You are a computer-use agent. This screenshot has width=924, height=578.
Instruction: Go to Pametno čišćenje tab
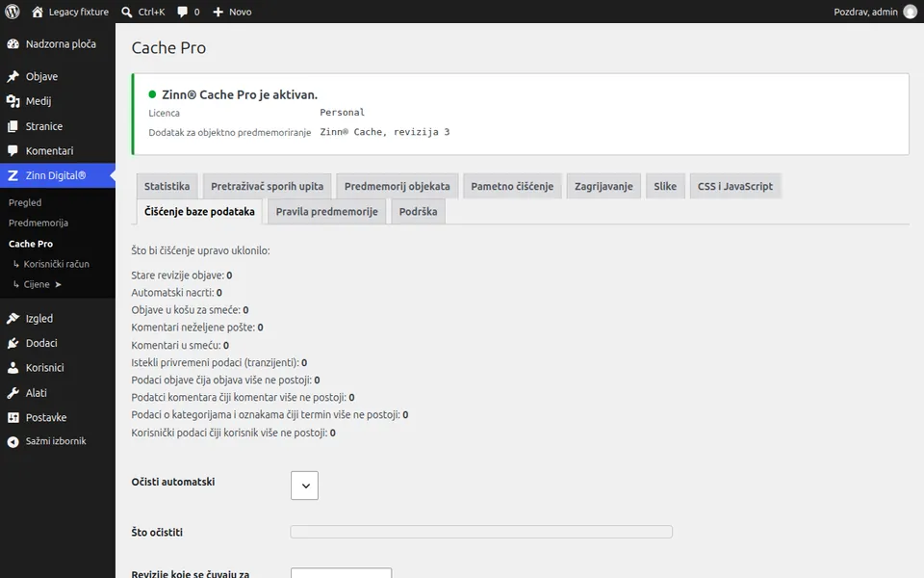pos(512,186)
